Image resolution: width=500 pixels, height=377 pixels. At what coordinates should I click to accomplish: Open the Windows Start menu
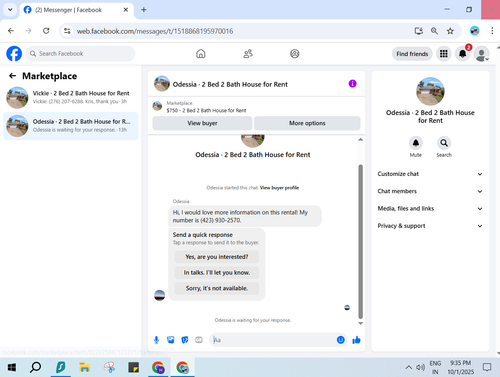point(12,367)
